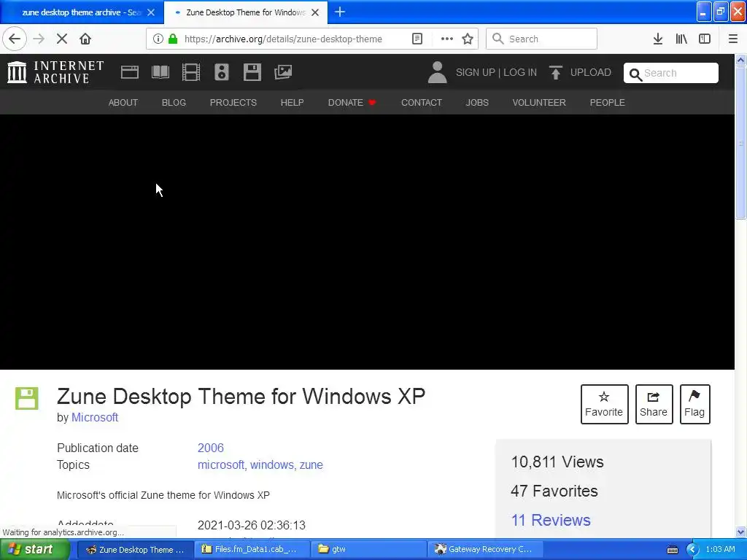Open the ABOUT menu item
The width and height of the screenshot is (747, 560).
coord(123,102)
